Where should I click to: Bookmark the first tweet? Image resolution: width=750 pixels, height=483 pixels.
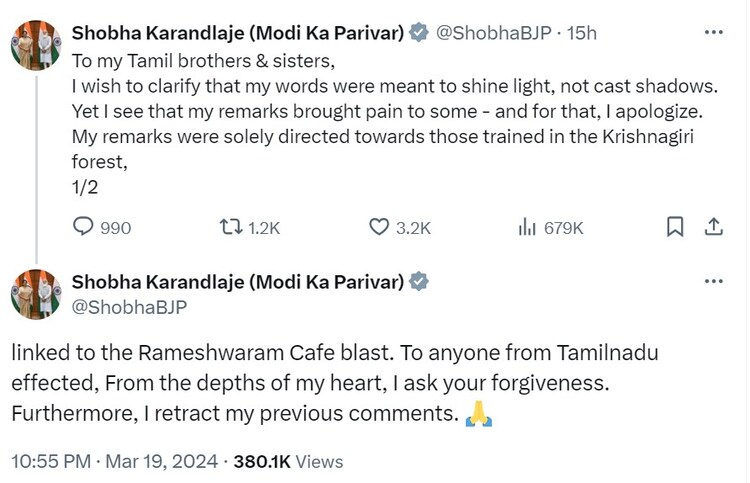(x=675, y=227)
